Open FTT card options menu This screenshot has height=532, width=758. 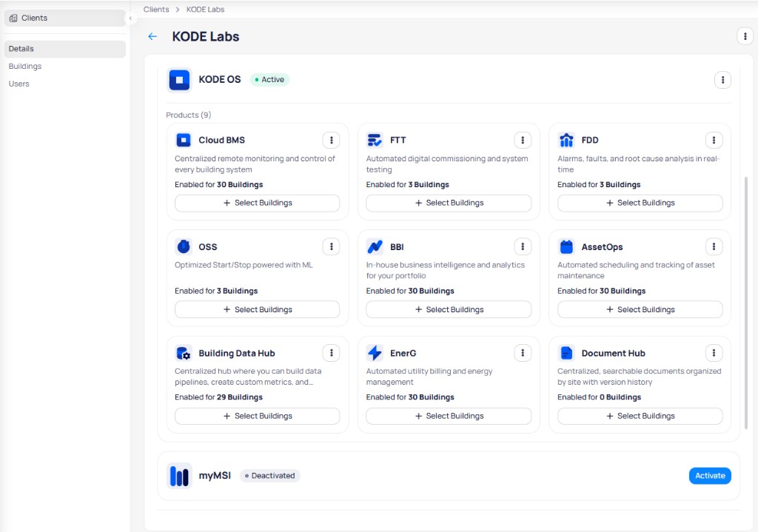tap(523, 140)
